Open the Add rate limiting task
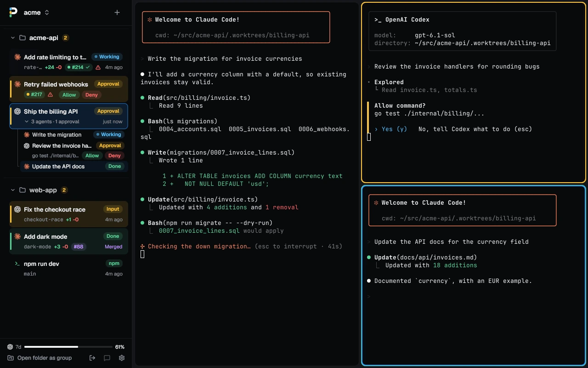Image resolution: width=588 pixels, height=368 pixels. (68, 62)
